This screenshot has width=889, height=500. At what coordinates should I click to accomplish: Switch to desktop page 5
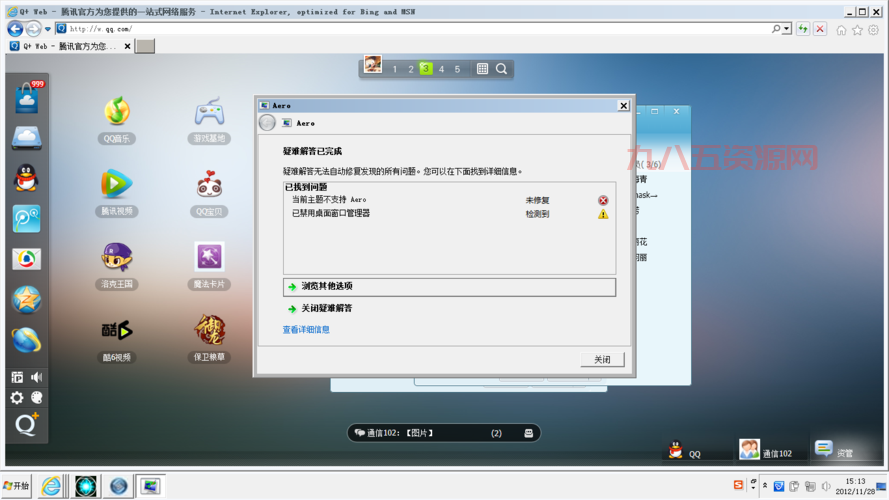458,69
